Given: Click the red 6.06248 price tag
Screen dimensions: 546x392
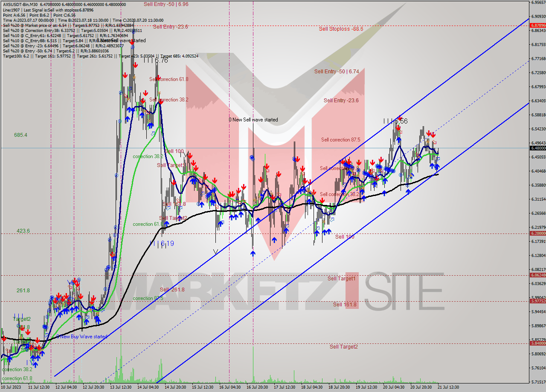Looking at the screenshot, I should (x=538, y=275).
